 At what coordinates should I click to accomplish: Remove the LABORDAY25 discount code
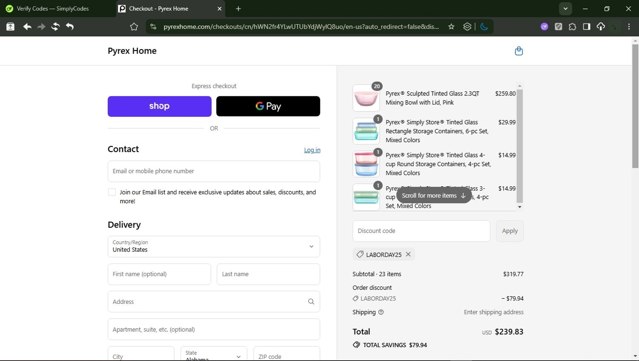click(408, 254)
